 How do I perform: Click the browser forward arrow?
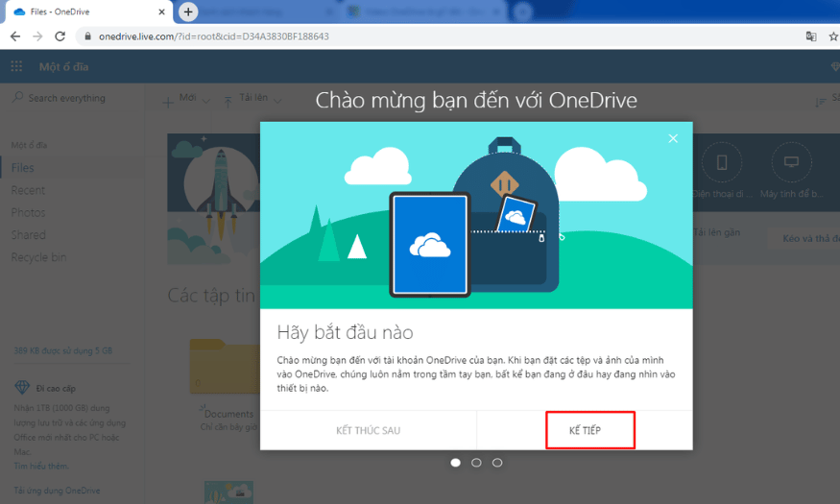37,36
